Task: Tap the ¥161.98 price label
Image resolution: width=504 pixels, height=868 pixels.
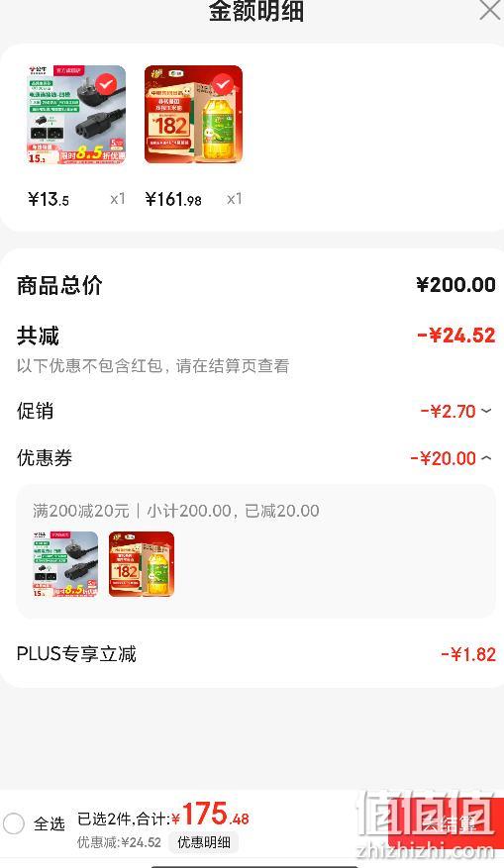Action: point(173,199)
